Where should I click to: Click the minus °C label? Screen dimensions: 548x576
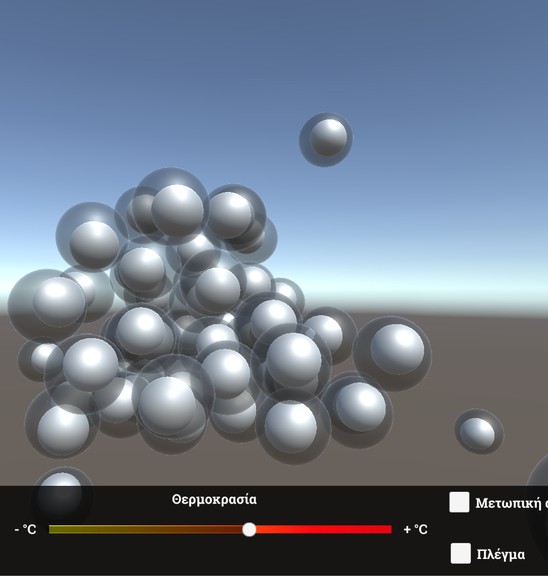(25, 529)
